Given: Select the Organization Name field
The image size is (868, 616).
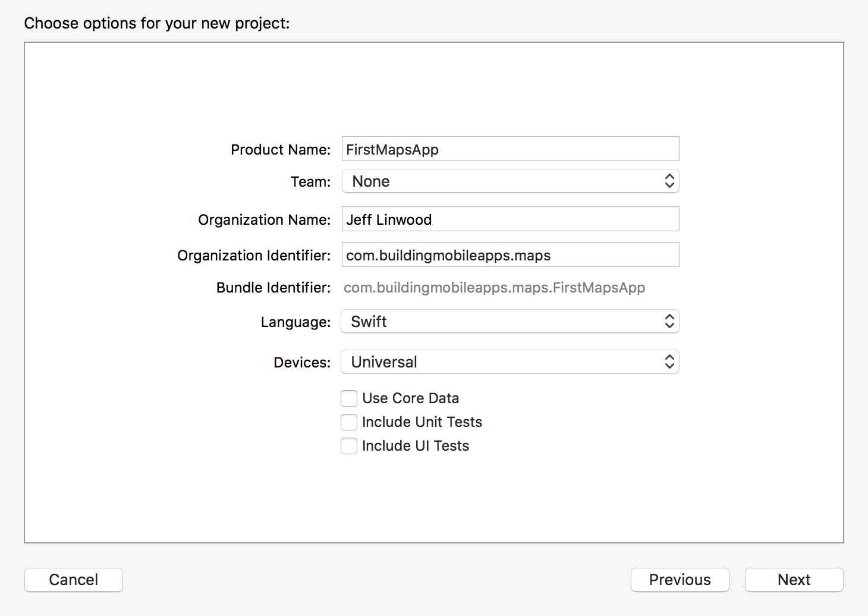Looking at the screenshot, I should [x=510, y=219].
